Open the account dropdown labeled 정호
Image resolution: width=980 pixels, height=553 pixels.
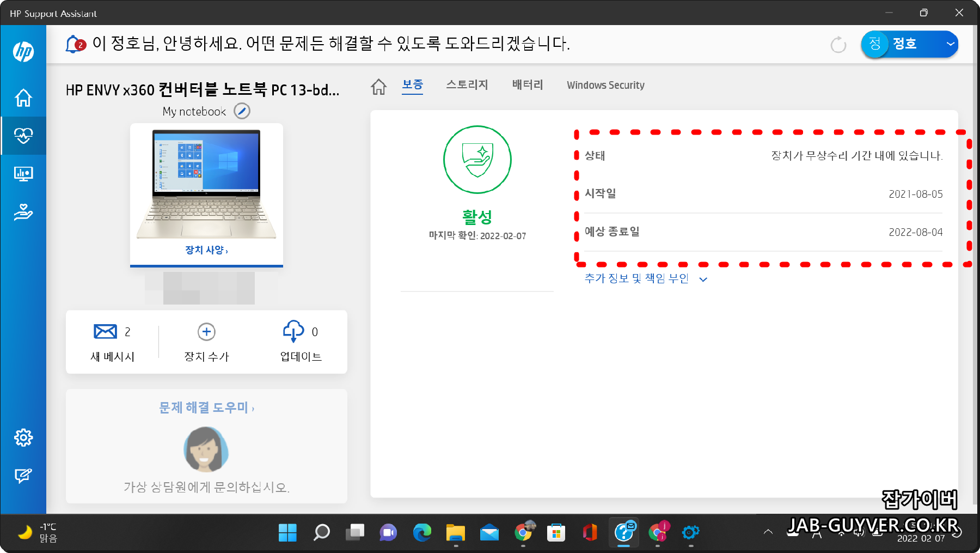point(910,44)
